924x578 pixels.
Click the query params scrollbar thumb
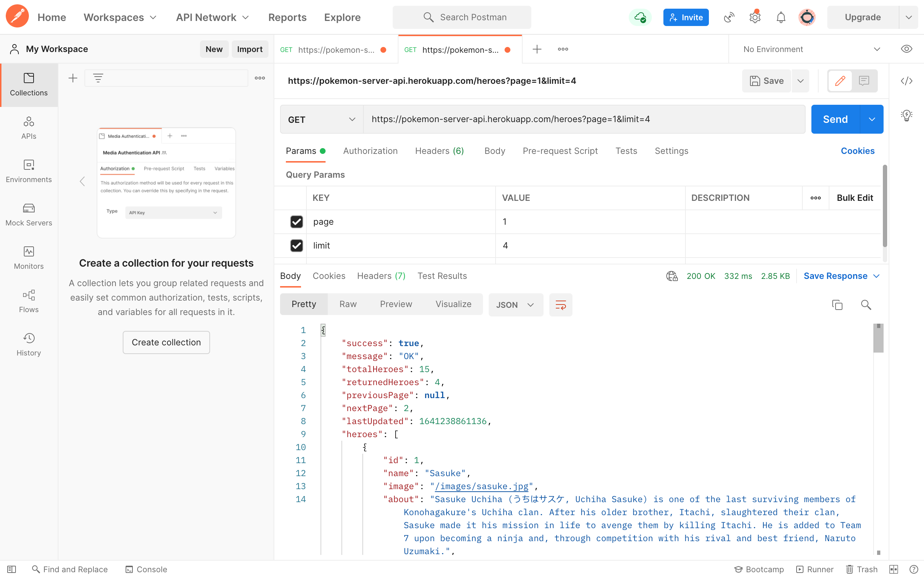coord(885,206)
